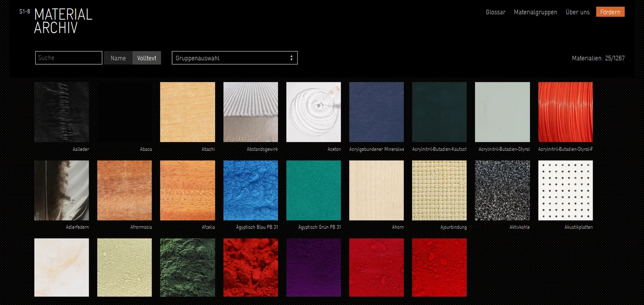
Task: Open the Aceton material image
Action: [313, 112]
